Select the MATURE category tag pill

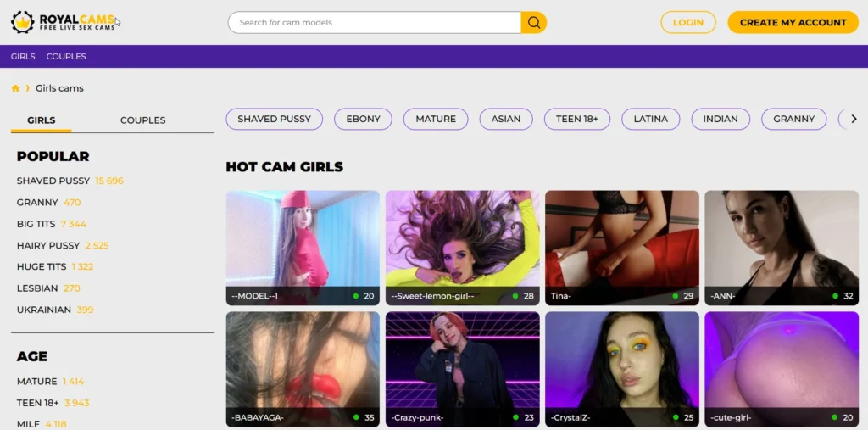click(436, 119)
